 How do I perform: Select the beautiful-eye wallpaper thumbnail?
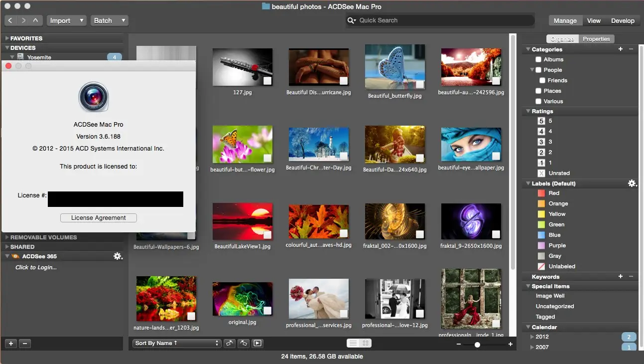471,144
